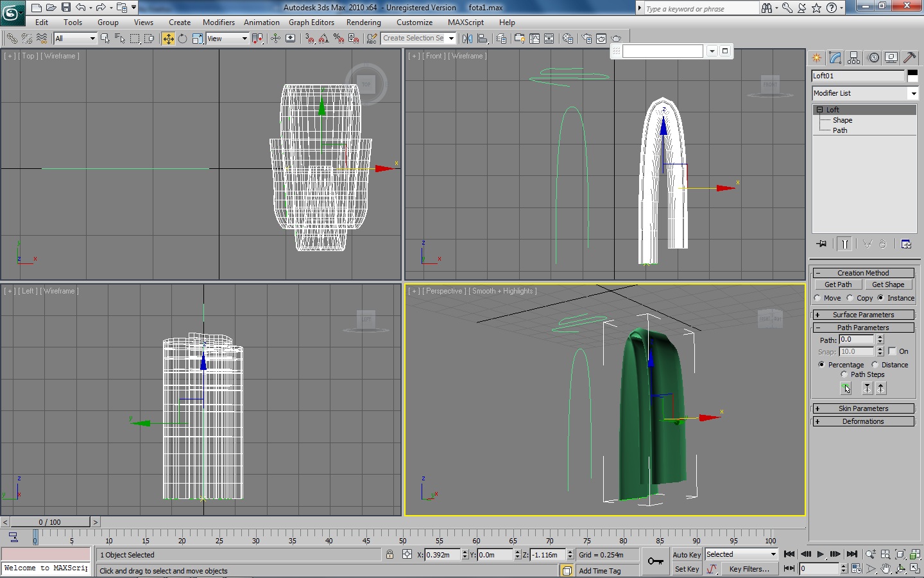Click the Configure Modifier Sets icon
The image size is (924, 578).
coord(906,244)
